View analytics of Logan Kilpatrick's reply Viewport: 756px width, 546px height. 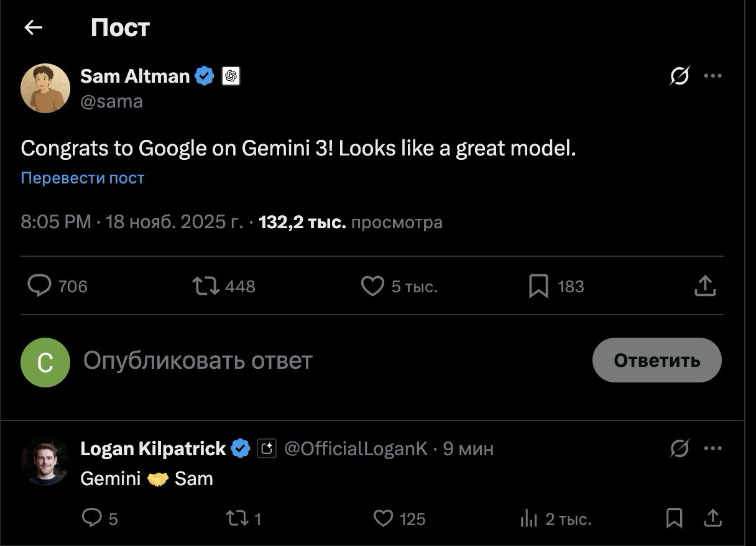point(528,519)
